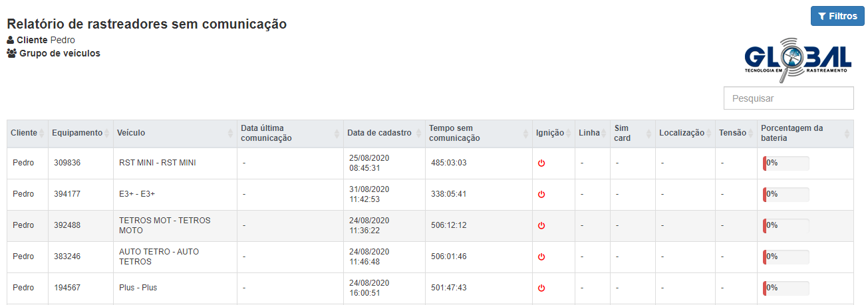Click ignition power icon for equipment 394177
The height and width of the screenshot is (305, 868).
pos(541,195)
